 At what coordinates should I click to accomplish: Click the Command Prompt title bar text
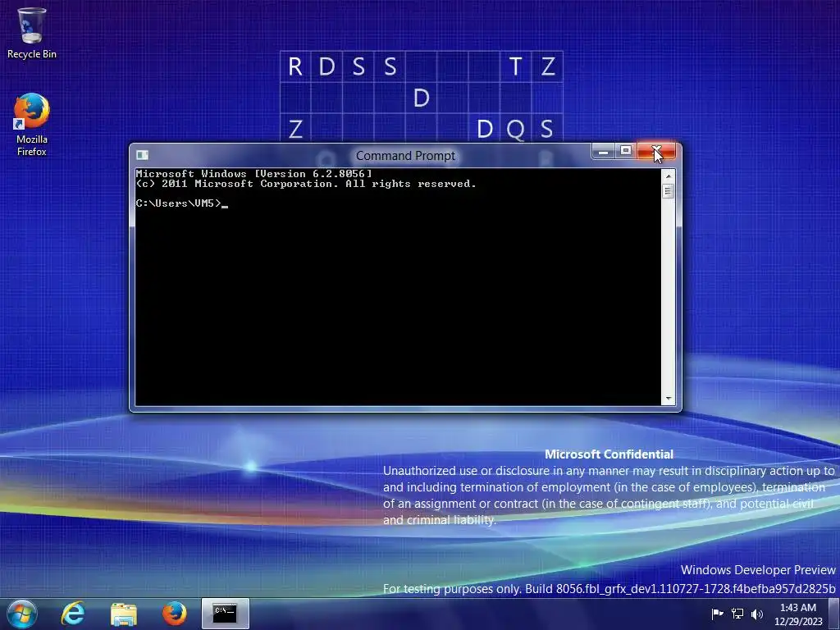[405, 155]
